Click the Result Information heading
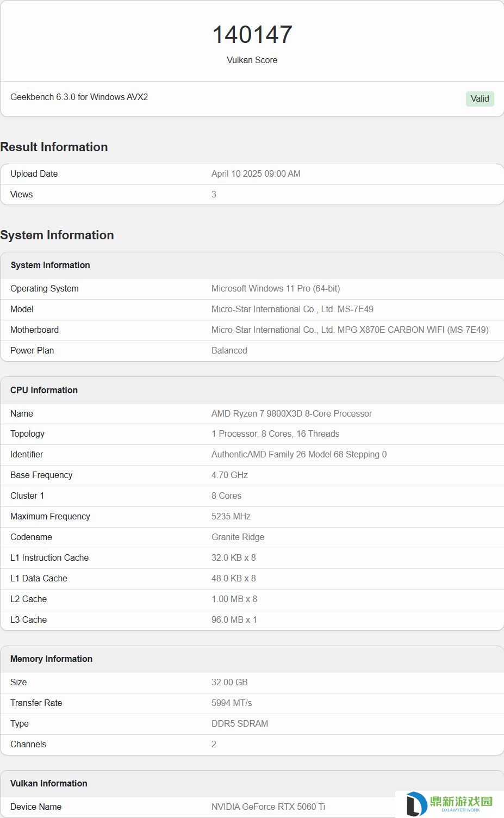504x818 pixels. pyautogui.click(x=54, y=147)
